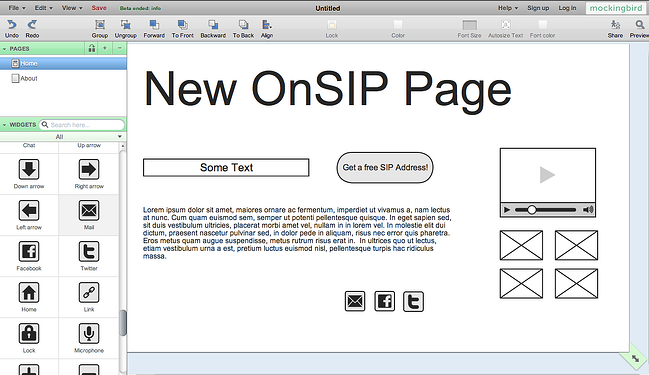Click the Share icon
The width and height of the screenshot is (649, 375).
(x=615, y=24)
